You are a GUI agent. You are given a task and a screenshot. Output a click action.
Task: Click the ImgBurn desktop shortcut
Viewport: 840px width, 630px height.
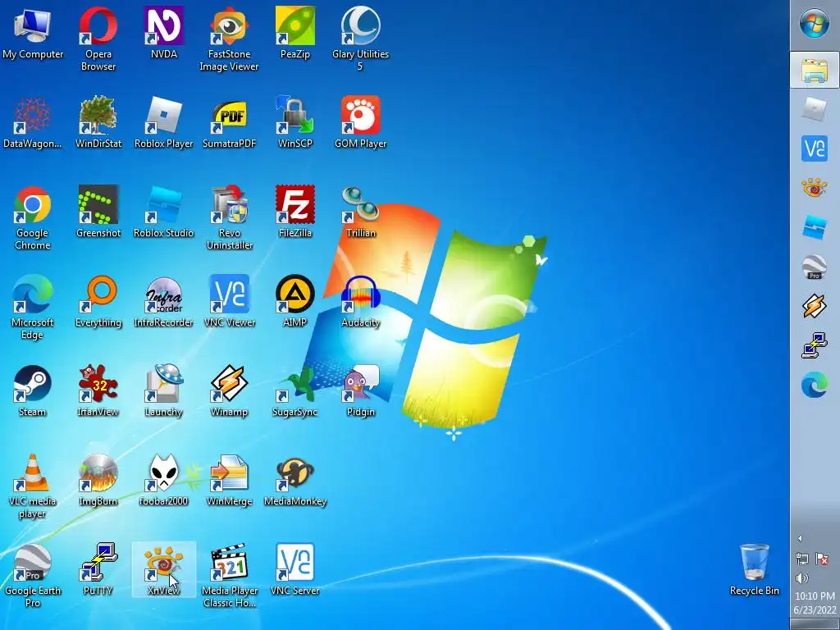pos(98,481)
